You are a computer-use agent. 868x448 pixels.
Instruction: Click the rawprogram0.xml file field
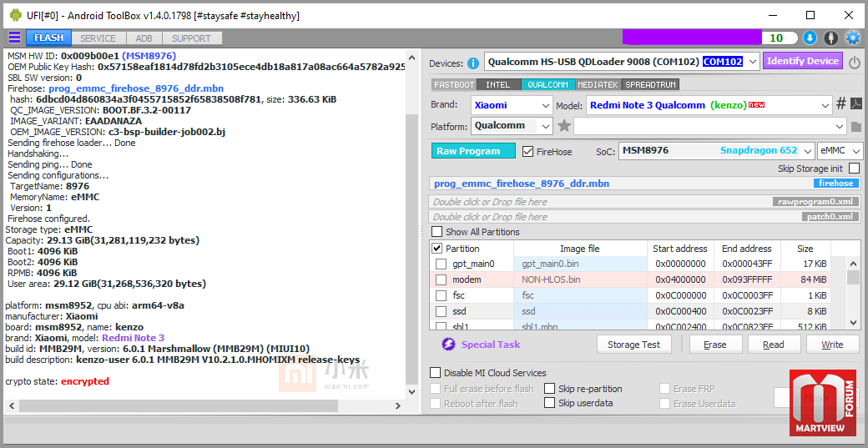[x=645, y=202]
